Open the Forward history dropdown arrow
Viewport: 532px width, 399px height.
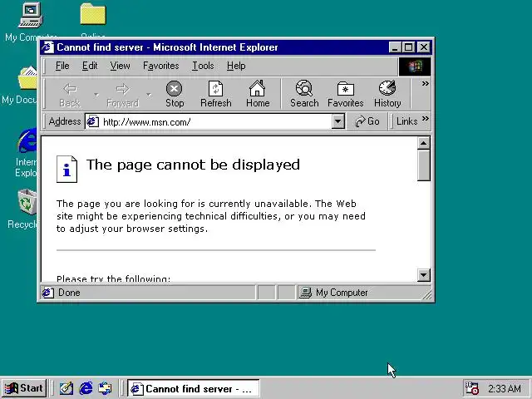(149, 95)
